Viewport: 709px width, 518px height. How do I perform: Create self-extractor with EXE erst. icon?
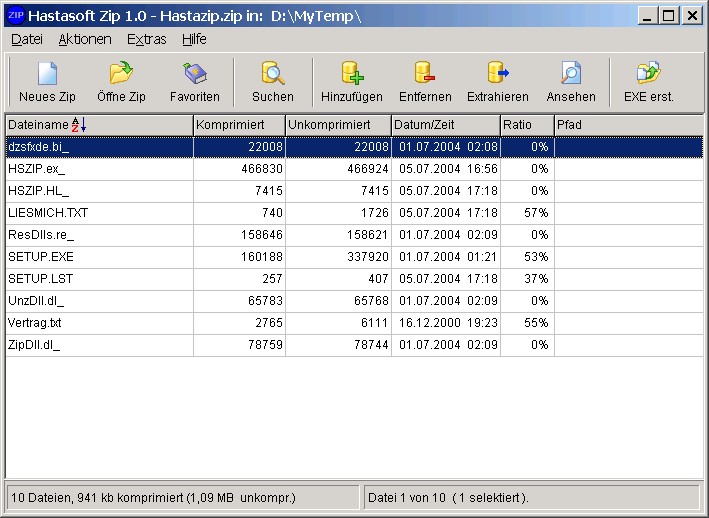click(x=648, y=73)
